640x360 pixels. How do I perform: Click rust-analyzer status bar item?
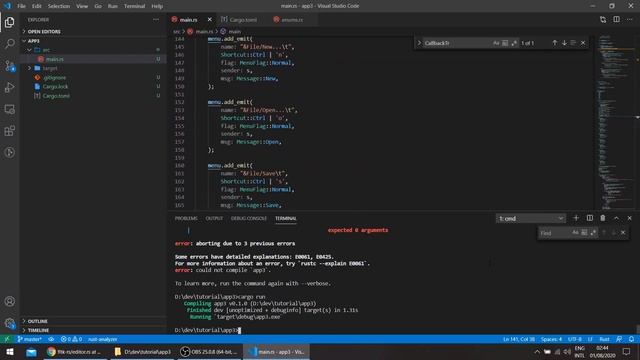pos(102,339)
